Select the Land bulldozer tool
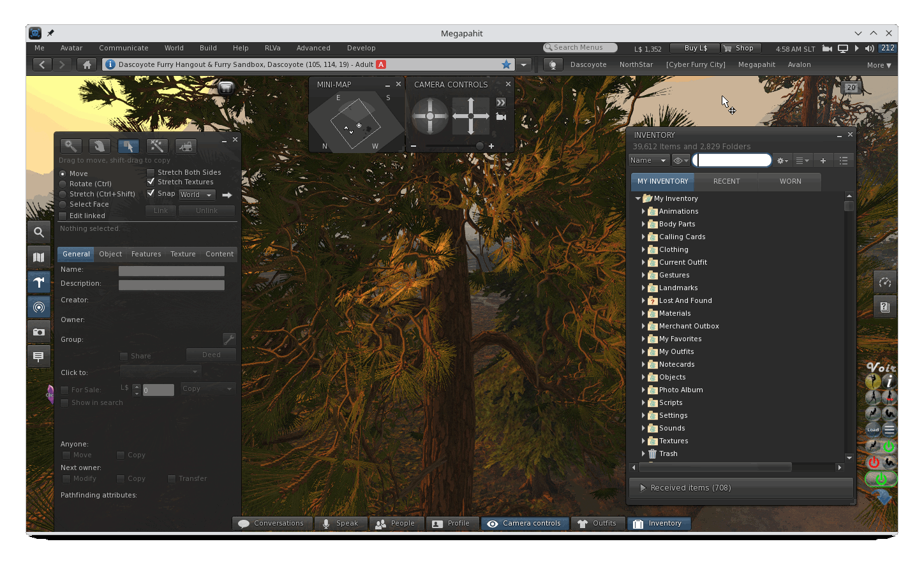 (x=186, y=145)
